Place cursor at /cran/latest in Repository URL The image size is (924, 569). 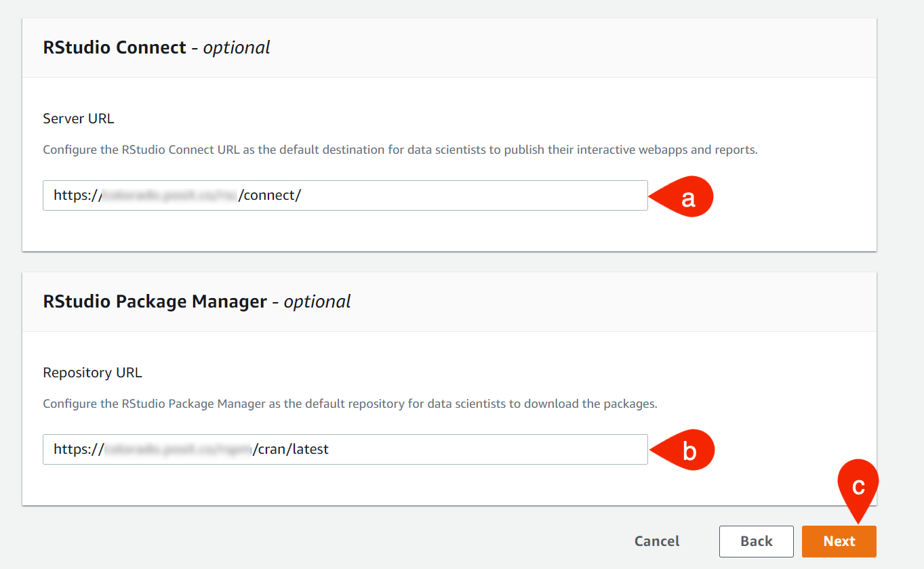pos(290,449)
